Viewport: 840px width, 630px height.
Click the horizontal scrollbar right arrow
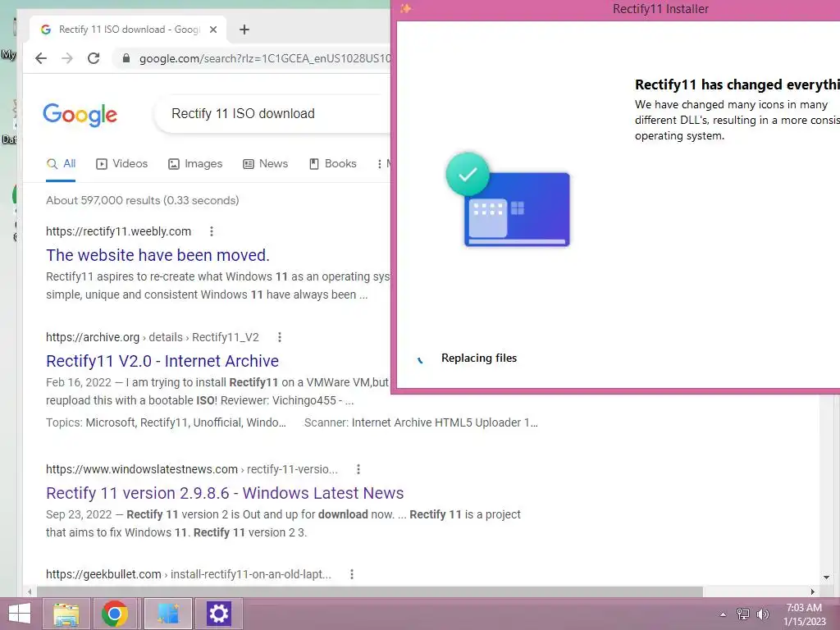813,592
